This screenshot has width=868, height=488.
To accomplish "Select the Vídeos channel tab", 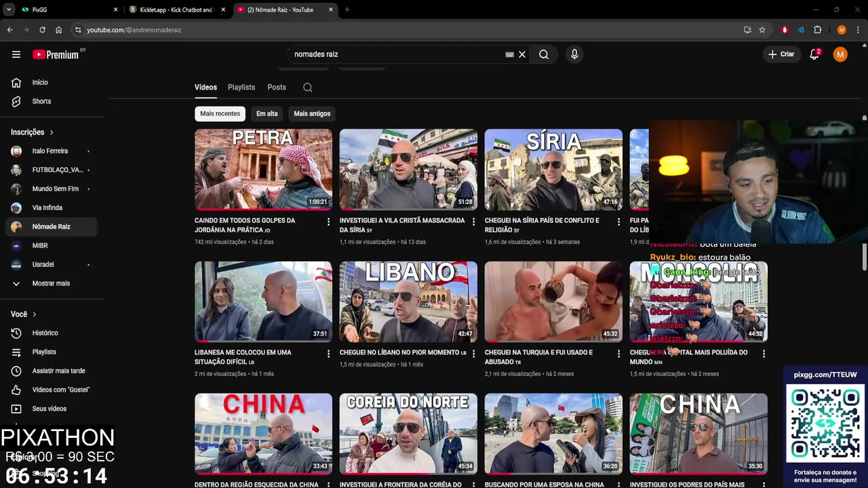I will tap(205, 87).
